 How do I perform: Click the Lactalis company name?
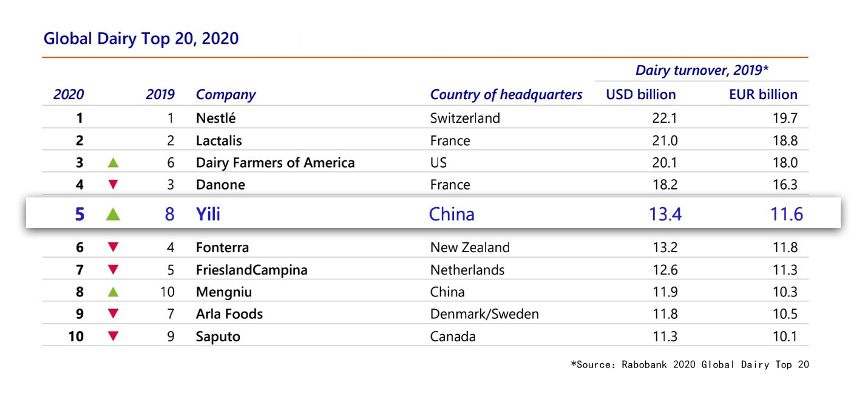tap(219, 141)
